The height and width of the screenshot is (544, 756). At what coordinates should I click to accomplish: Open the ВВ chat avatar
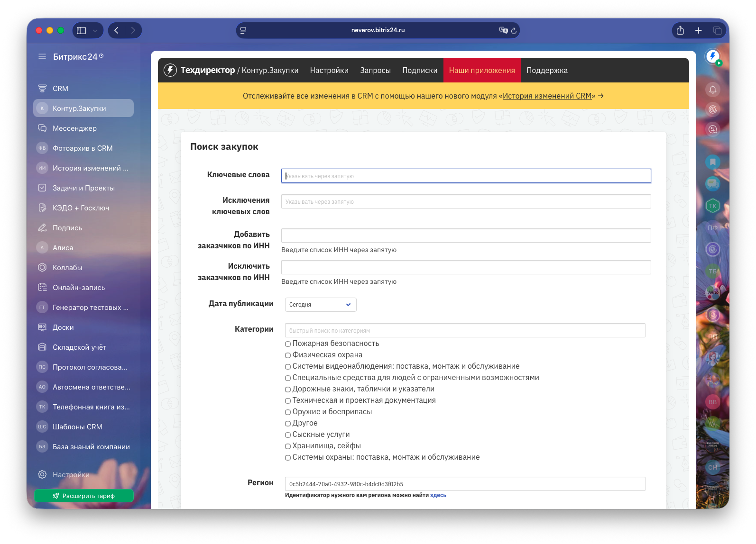[712, 402]
